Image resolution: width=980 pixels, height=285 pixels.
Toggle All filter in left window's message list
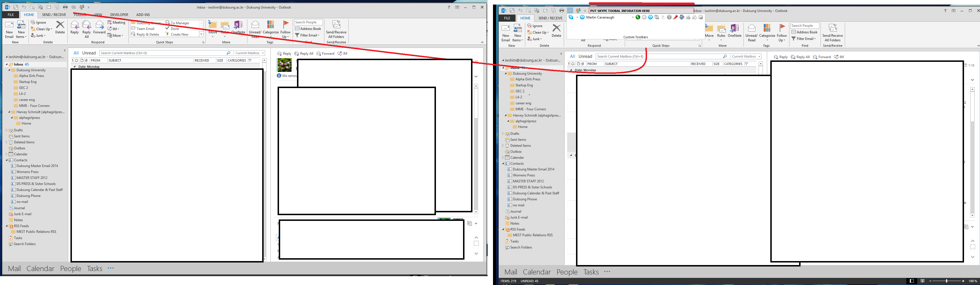pyautogui.click(x=76, y=53)
